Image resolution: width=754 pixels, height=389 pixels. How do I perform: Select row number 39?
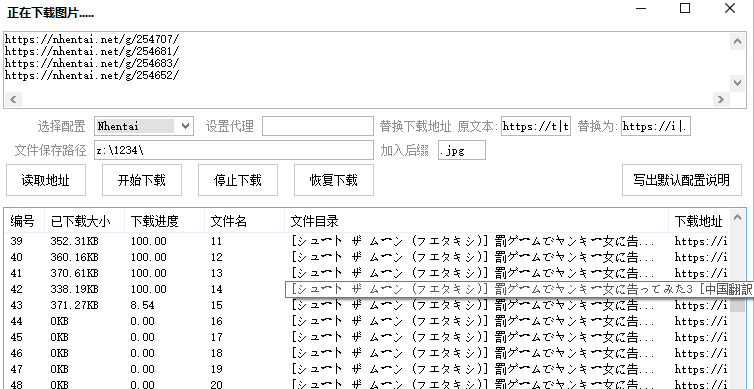coord(16,241)
